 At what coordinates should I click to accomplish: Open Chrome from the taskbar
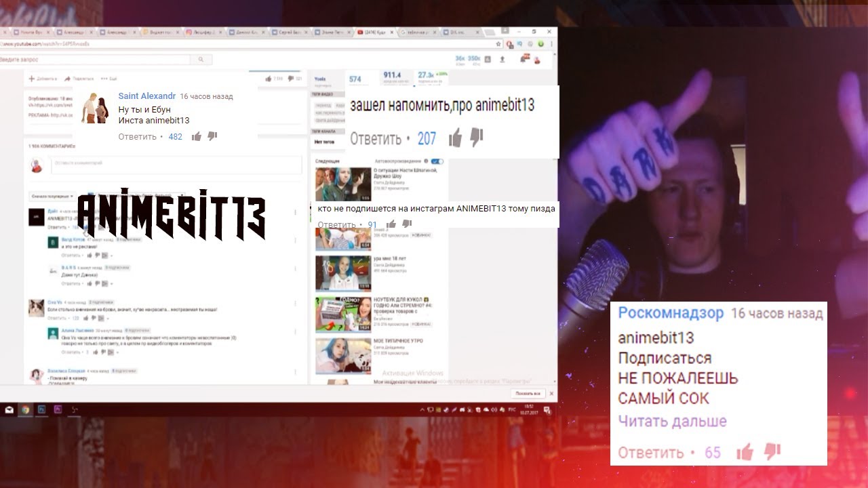tap(26, 409)
